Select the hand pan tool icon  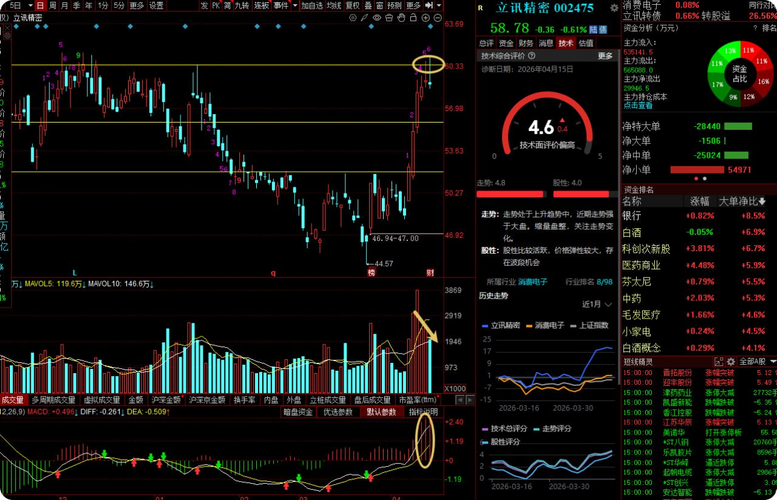click(x=401, y=18)
